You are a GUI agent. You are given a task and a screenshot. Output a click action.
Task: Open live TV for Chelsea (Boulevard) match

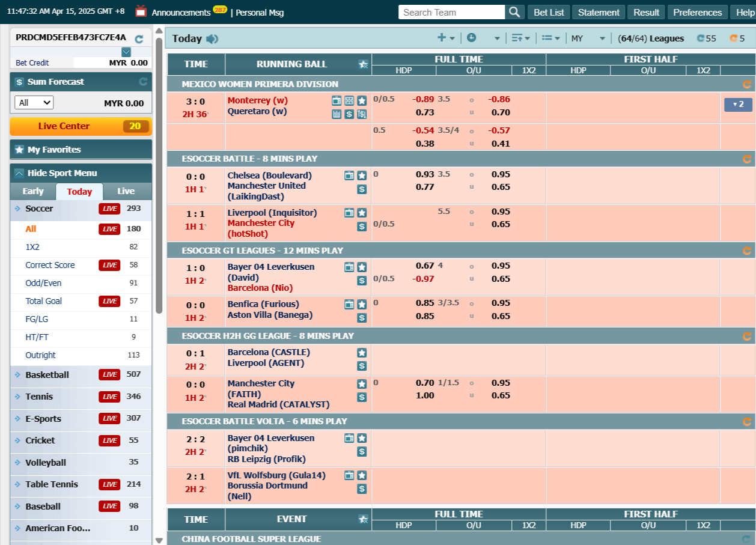pos(349,176)
